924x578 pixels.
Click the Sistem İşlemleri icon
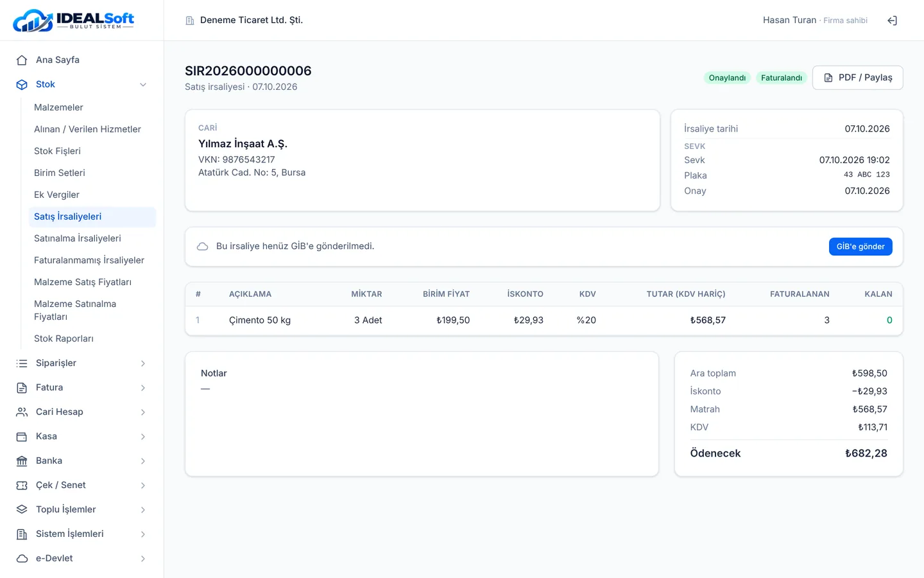coord(22,534)
